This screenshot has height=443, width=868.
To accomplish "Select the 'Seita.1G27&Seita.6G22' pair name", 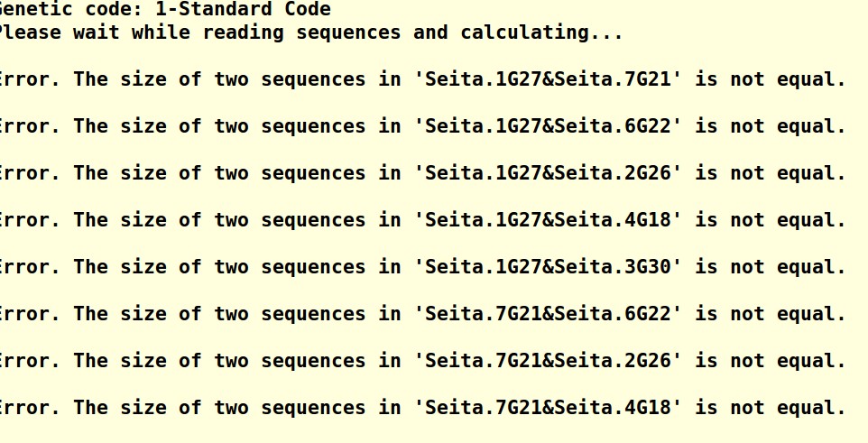I will 548,125.
